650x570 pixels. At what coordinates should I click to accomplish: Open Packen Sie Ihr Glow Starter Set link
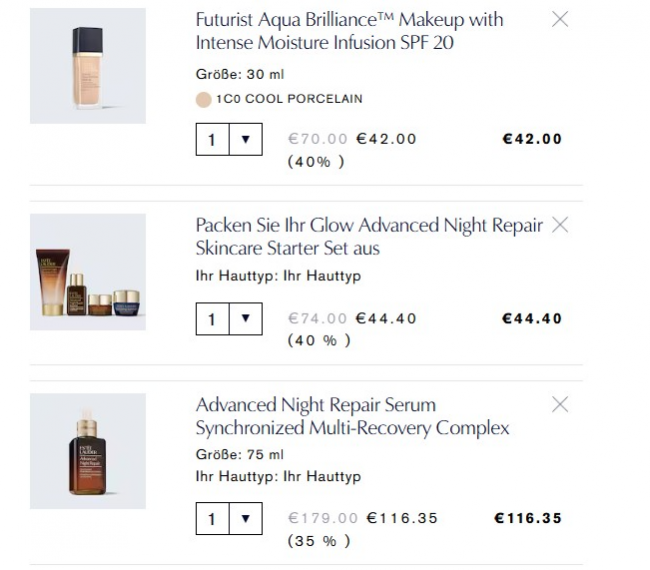(368, 236)
